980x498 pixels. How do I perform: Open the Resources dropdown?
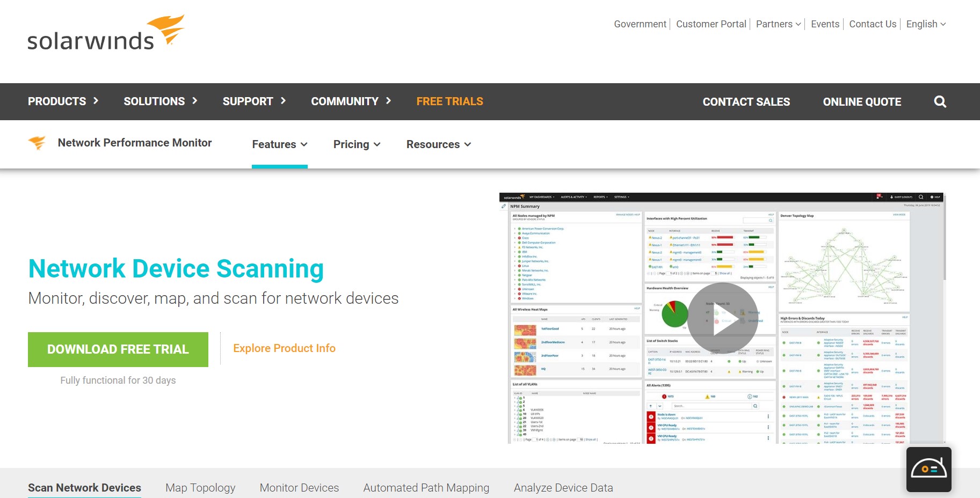point(439,144)
